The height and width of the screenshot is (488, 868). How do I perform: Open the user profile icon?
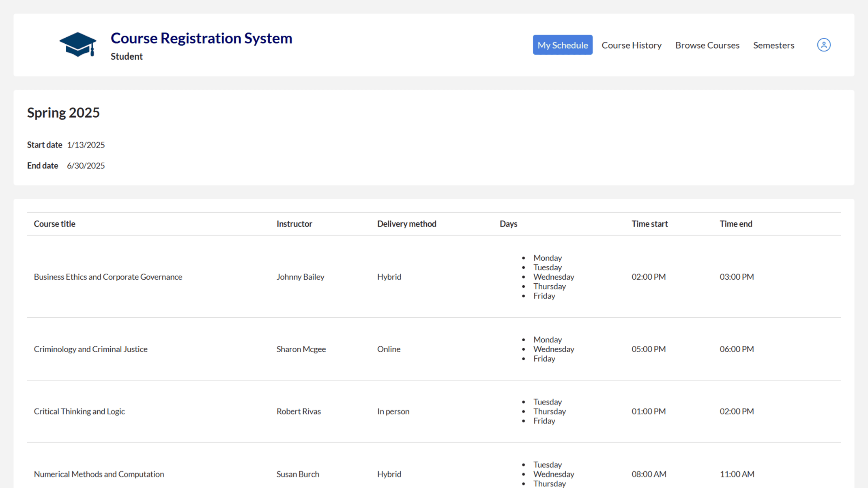tap(823, 45)
